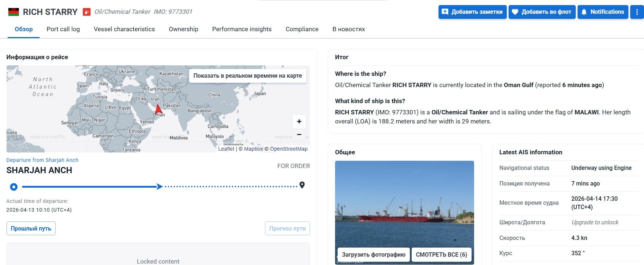Click Показать в реальном времени на карте
This screenshot has width=644, height=265.
coord(248,76)
